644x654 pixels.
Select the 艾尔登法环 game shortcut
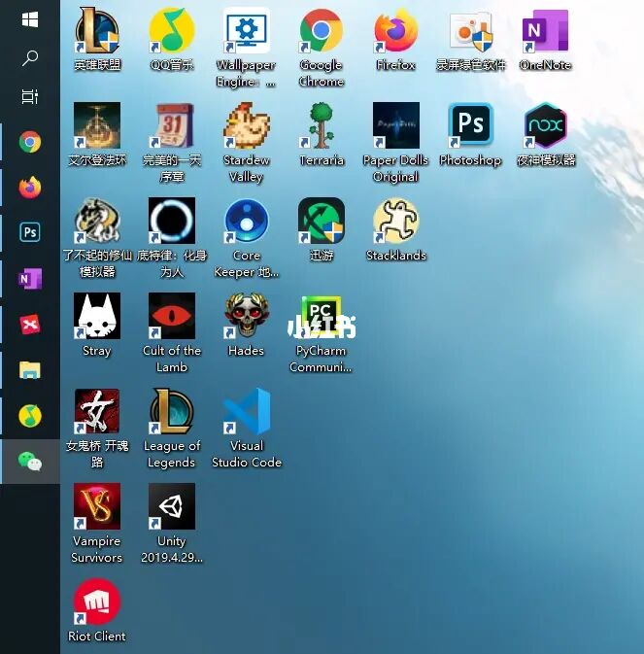pos(97,125)
